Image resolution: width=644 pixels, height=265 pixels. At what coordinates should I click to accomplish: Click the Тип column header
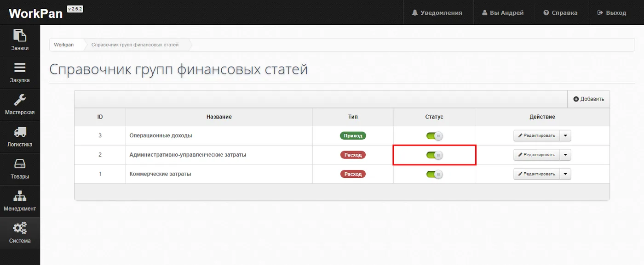click(x=353, y=117)
